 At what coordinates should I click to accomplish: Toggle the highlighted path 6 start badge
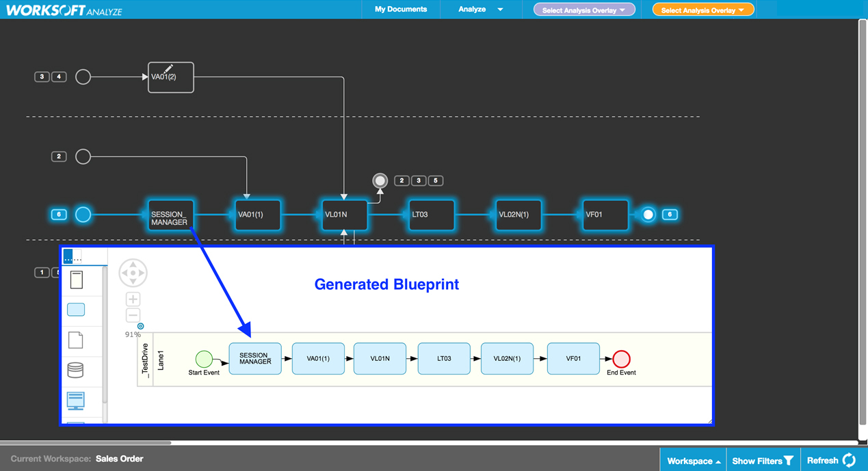[x=59, y=215]
